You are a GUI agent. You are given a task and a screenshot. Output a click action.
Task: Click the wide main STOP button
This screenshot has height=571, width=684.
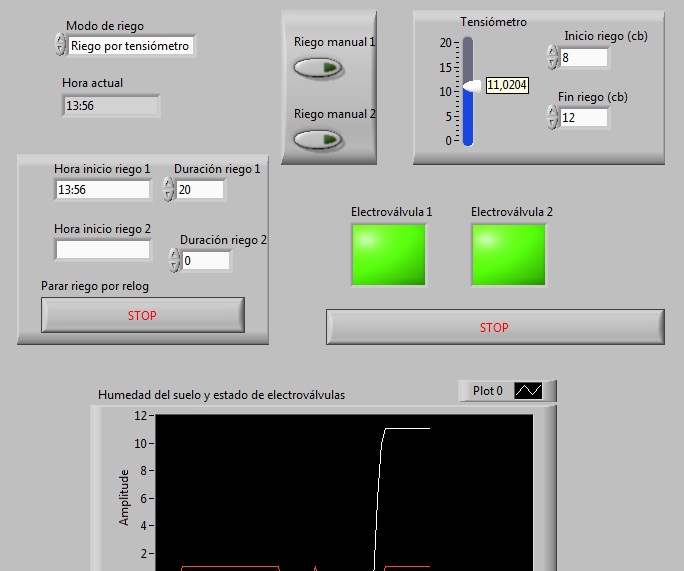(495, 327)
